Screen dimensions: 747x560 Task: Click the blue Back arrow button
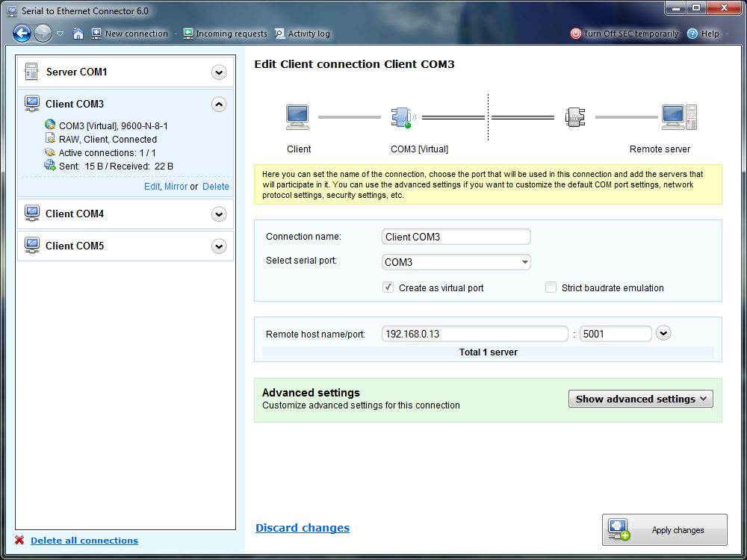[x=22, y=34]
